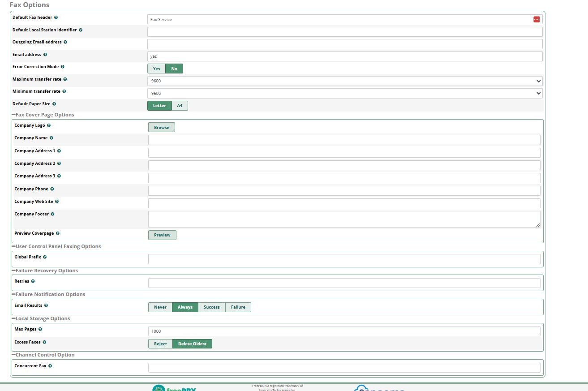This screenshot has width=588, height=391.
Task: Select A4 as default paper size
Action: pyautogui.click(x=180, y=106)
